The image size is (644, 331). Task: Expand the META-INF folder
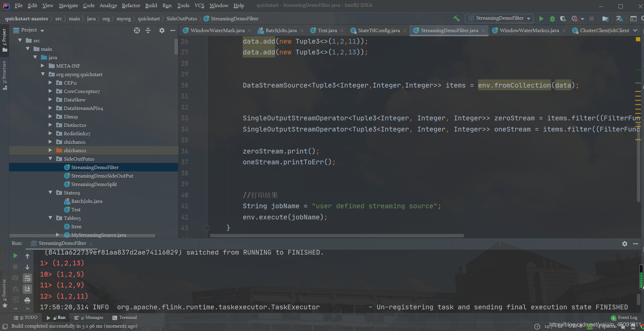[x=42, y=66]
